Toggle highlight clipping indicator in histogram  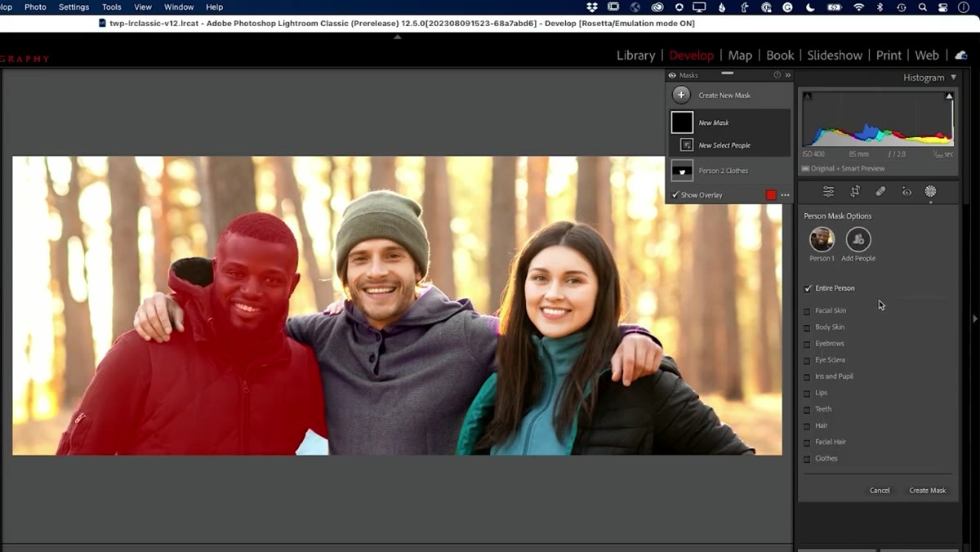click(x=949, y=96)
